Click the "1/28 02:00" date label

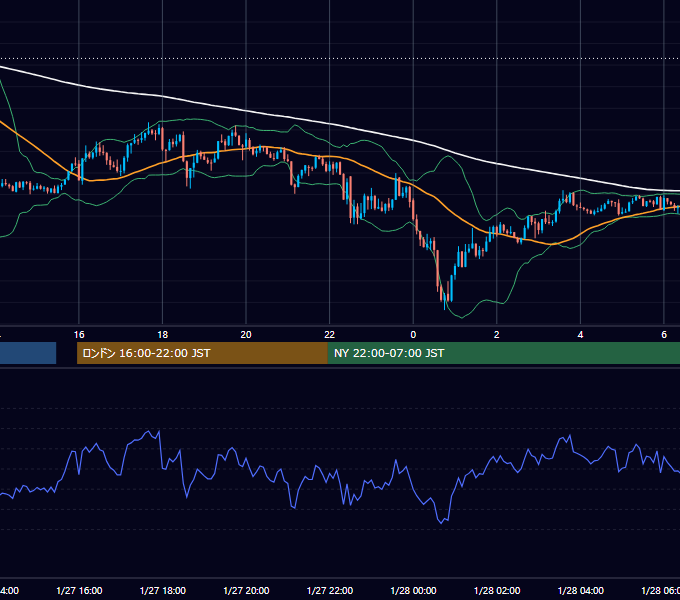click(x=497, y=590)
